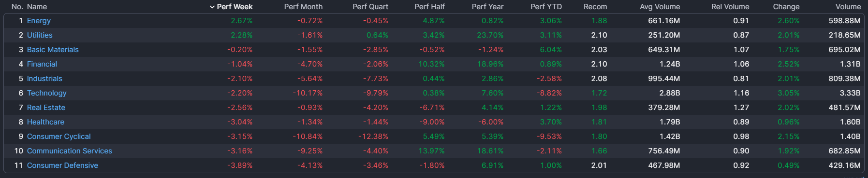The image size is (868, 178).
Task: Open the Basic Materials sector link
Action: [53, 50]
